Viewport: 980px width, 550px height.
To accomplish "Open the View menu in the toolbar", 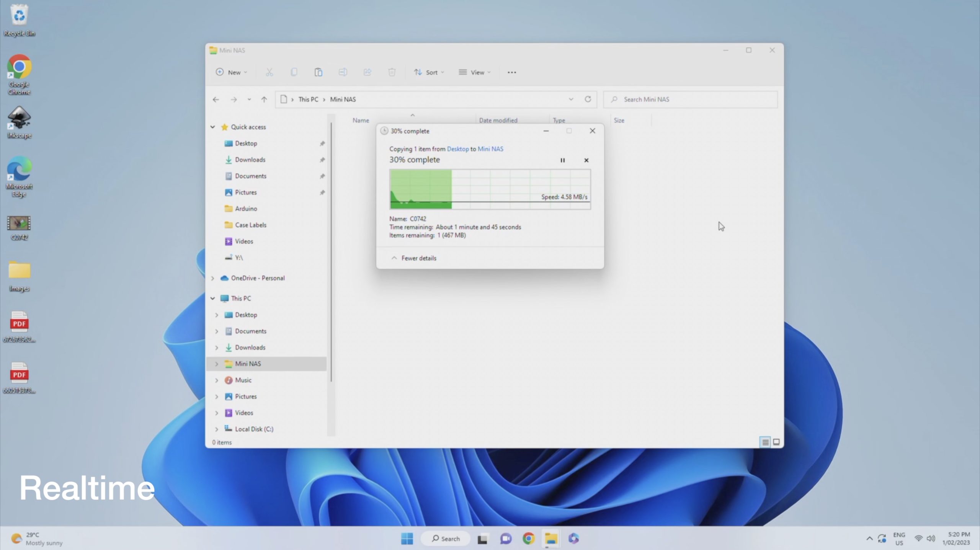I will [x=475, y=72].
